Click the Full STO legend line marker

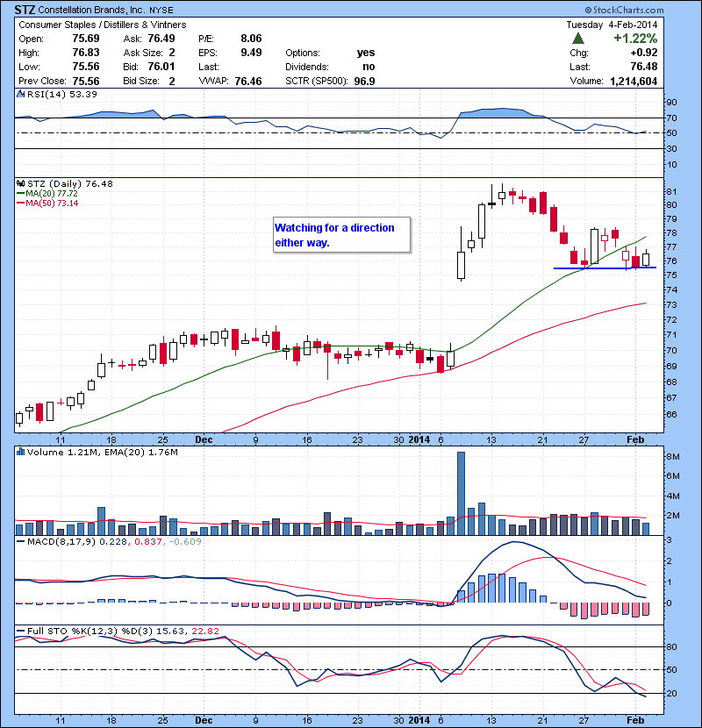coord(20,631)
